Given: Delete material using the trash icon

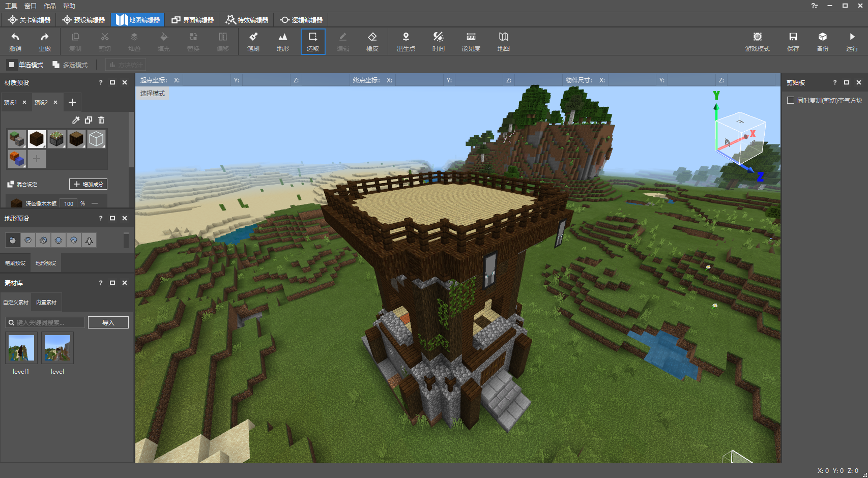Looking at the screenshot, I should (x=101, y=120).
